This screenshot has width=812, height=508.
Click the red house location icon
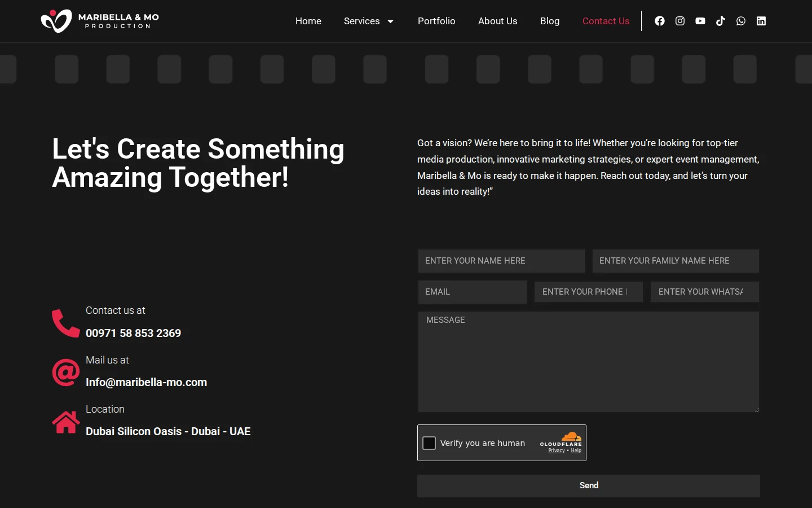[65, 422]
